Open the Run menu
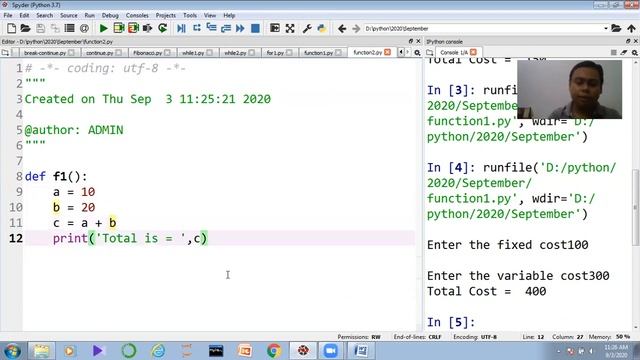640x360 pixels. (89, 16)
